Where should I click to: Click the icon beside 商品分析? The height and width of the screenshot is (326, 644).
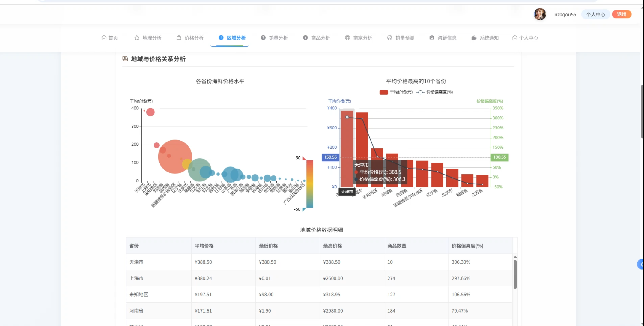pyautogui.click(x=305, y=37)
